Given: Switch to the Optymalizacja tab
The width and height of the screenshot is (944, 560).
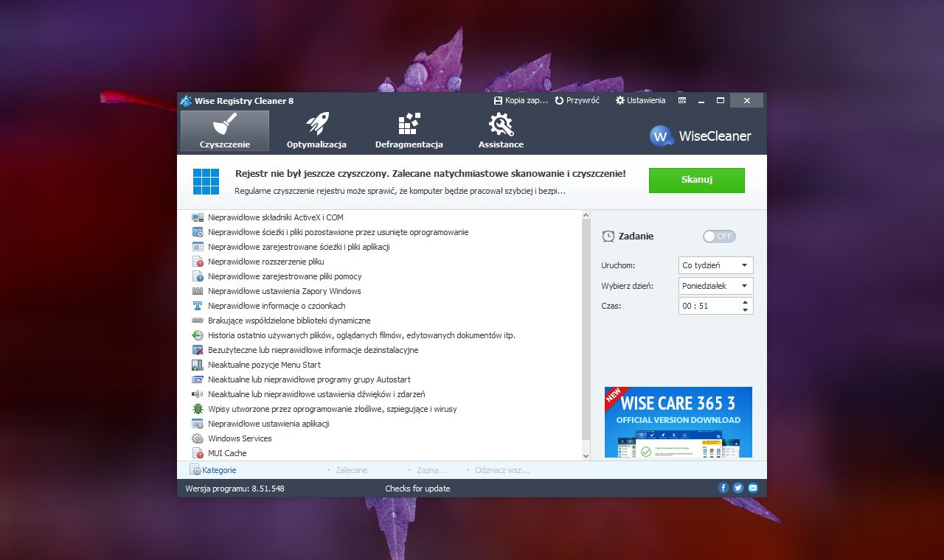Looking at the screenshot, I should click(x=316, y=130).
